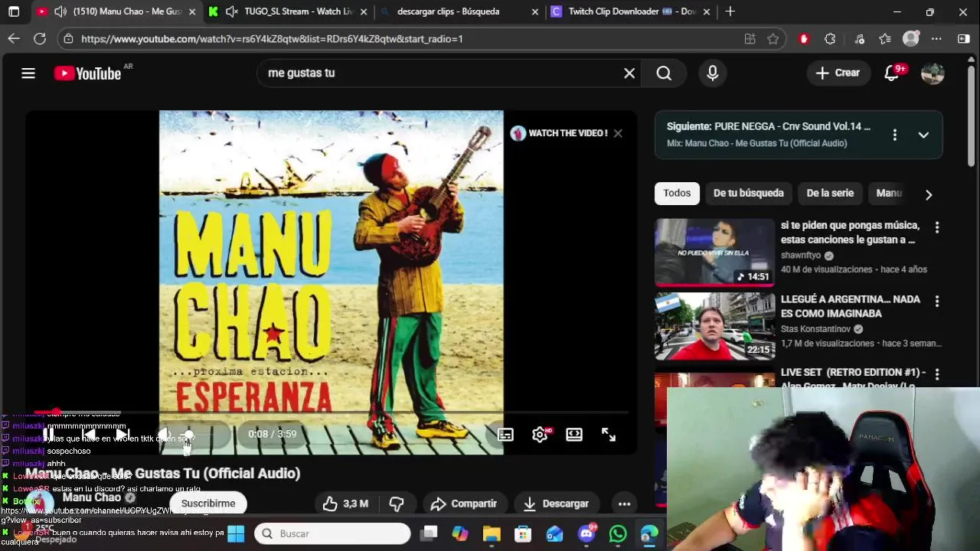Open the browser profile avatar
This screenshot has height=551, width=980.
pos(911,39)
